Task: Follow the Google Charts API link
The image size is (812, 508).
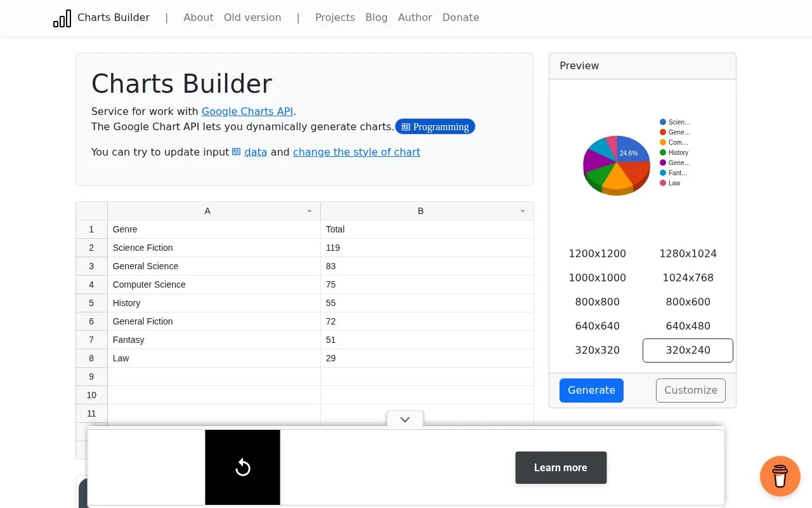Action: pos(247,111)
